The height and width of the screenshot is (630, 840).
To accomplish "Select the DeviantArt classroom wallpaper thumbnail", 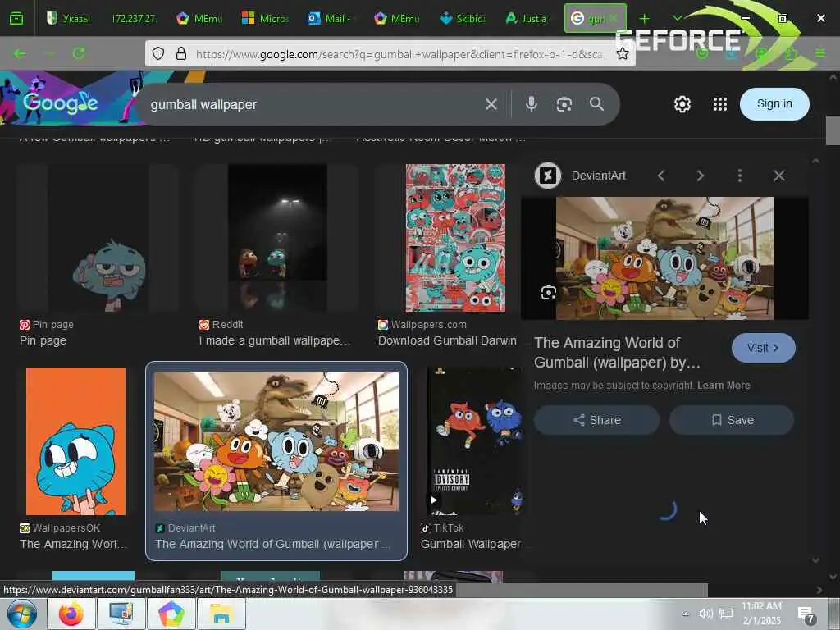I will pos(276,441).
